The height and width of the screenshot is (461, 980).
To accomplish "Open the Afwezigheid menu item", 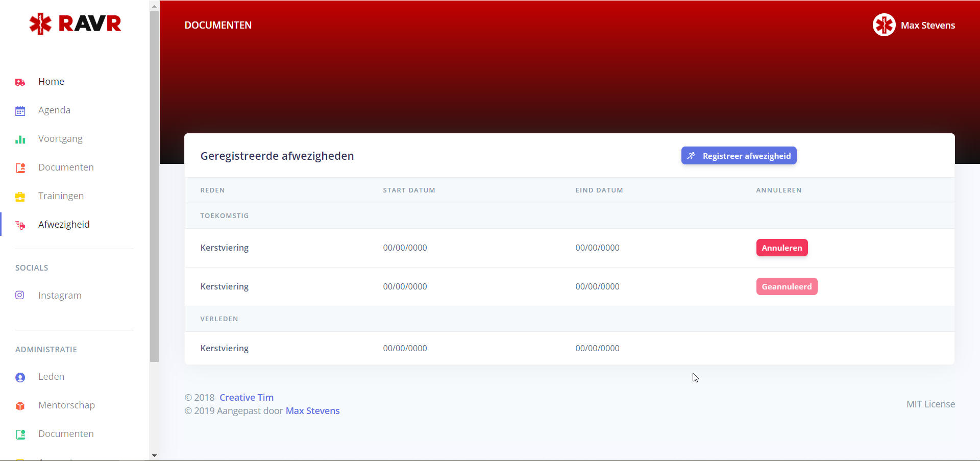I will (x=64, y=225).
